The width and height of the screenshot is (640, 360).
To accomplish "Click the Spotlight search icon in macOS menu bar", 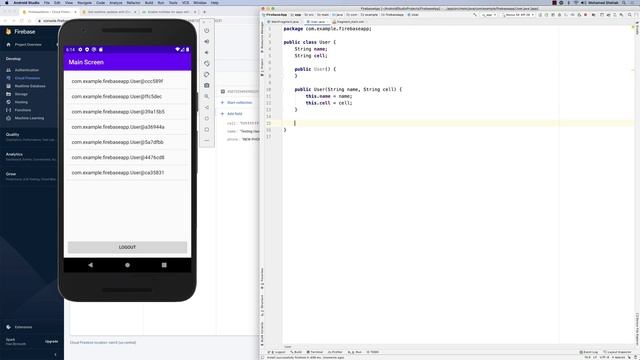I will pos(624,2).
